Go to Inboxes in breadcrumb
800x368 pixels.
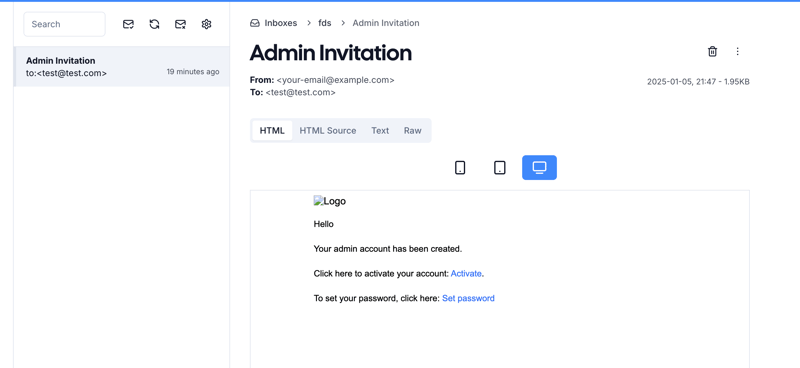tap(281, 23)
